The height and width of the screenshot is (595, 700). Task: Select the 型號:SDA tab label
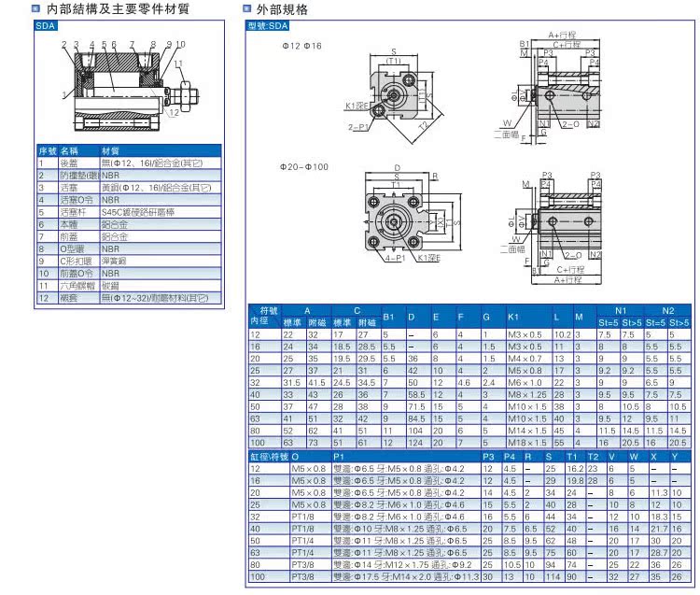(269, 27)
